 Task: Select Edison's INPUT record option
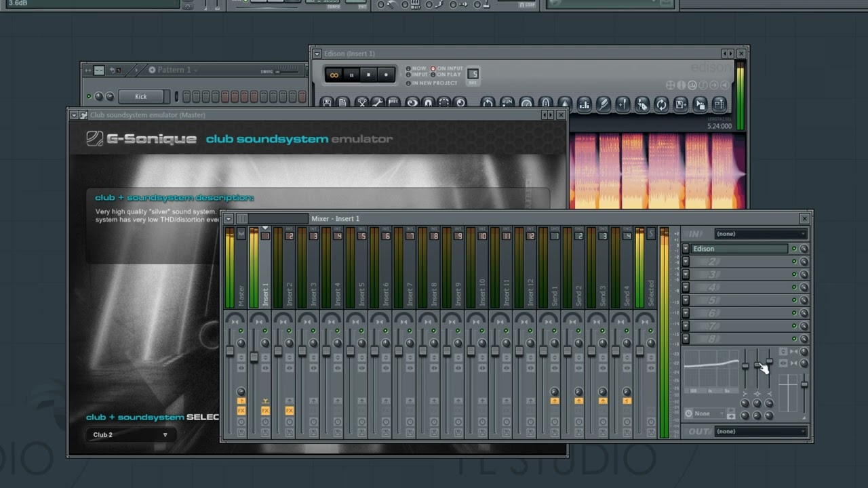click(416, 75)
